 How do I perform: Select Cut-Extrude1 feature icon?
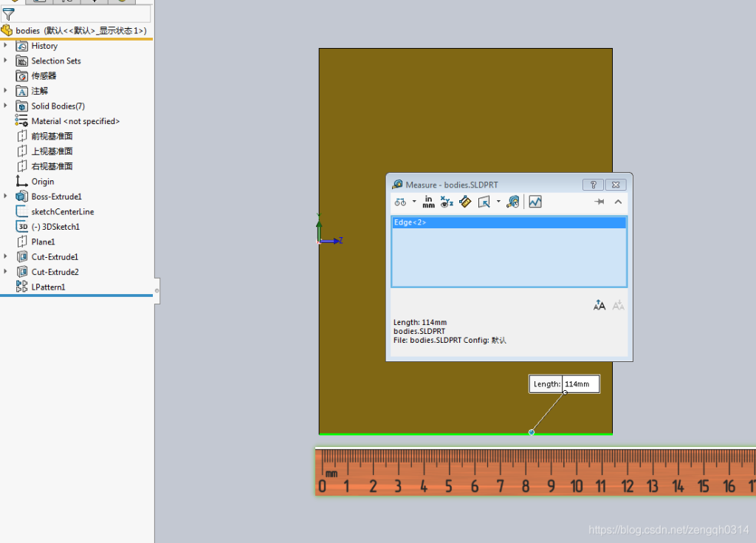21,257
